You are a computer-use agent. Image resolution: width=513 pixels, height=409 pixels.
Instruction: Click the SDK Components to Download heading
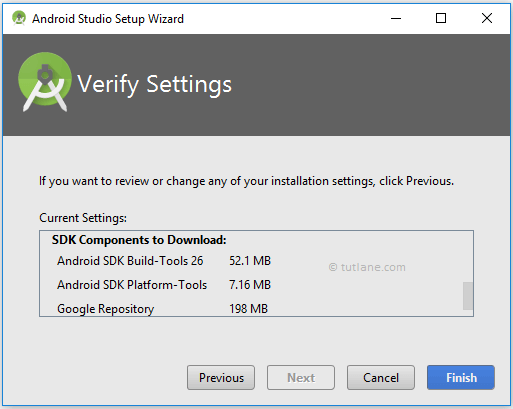(x=139, y=240)
